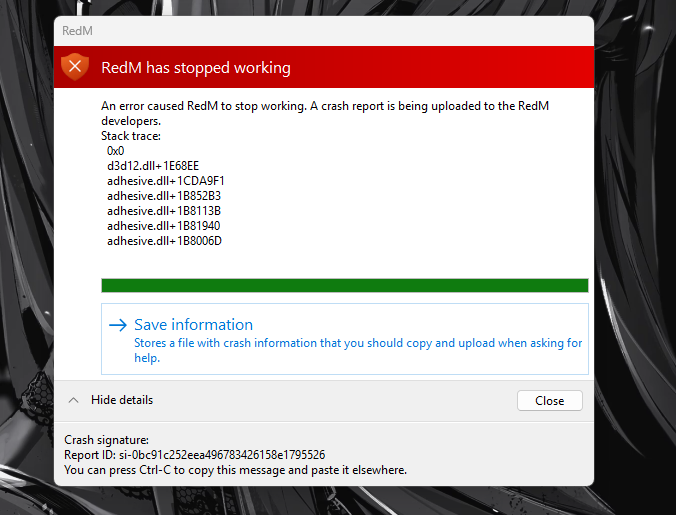The height and width of the screenshot is (515, 676).
Task: Open Save information command link
Action: coord(345,339)
